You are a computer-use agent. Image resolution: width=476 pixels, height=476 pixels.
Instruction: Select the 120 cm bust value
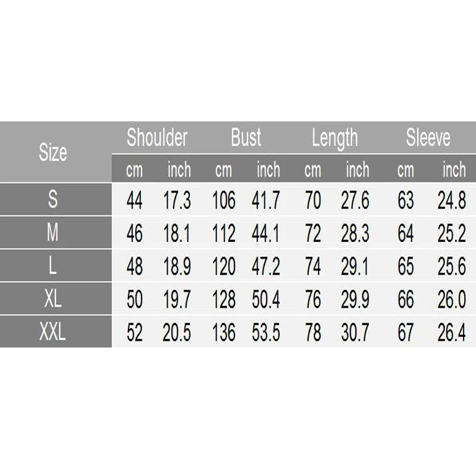click(224, 267)
